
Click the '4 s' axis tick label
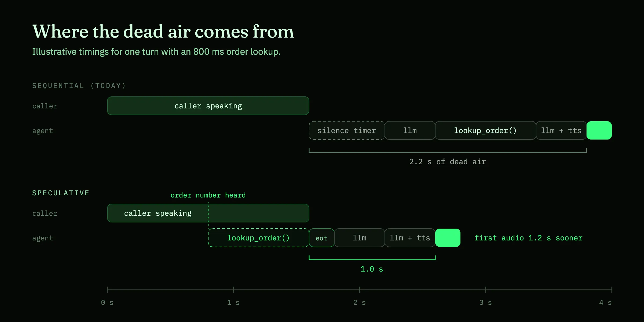click(x=606, y=303)
